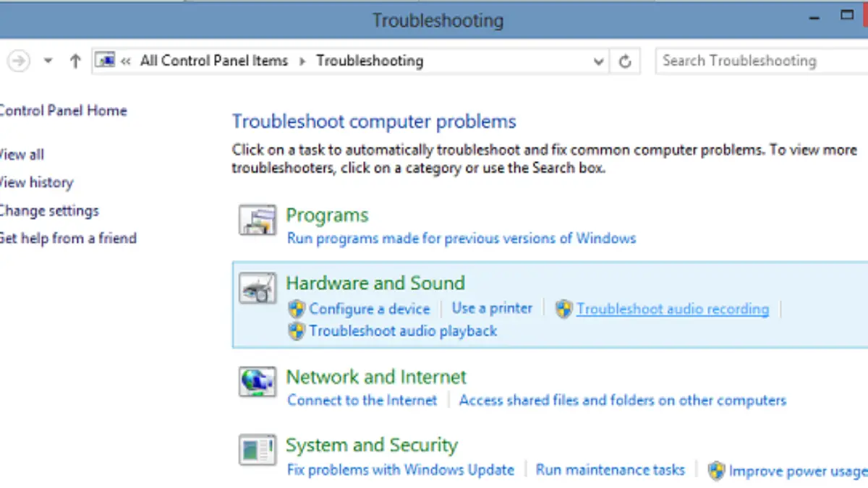The image size is (868, 488).
Task: Launch Configure a device troubleshooter
Action: tap(370, 309)
